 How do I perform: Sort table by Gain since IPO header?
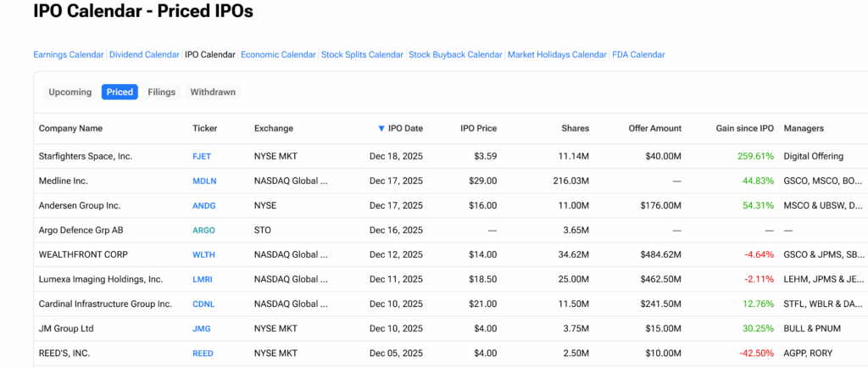click(744, 129)
